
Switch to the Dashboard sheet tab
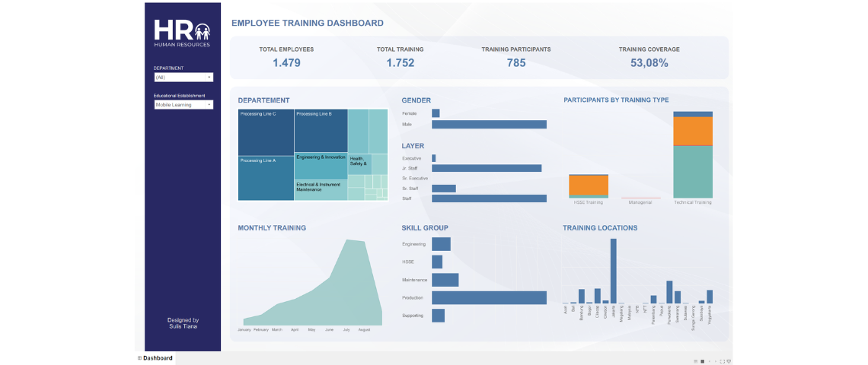point(155,358)
